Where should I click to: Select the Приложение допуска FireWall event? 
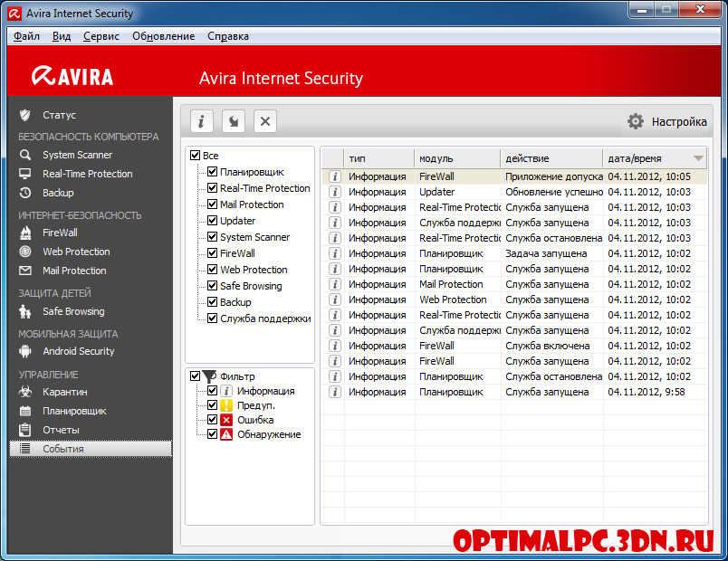[514, 176]
